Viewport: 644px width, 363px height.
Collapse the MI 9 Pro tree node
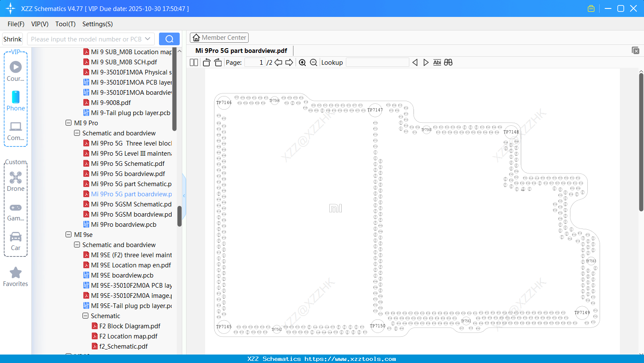pos(69,123)
